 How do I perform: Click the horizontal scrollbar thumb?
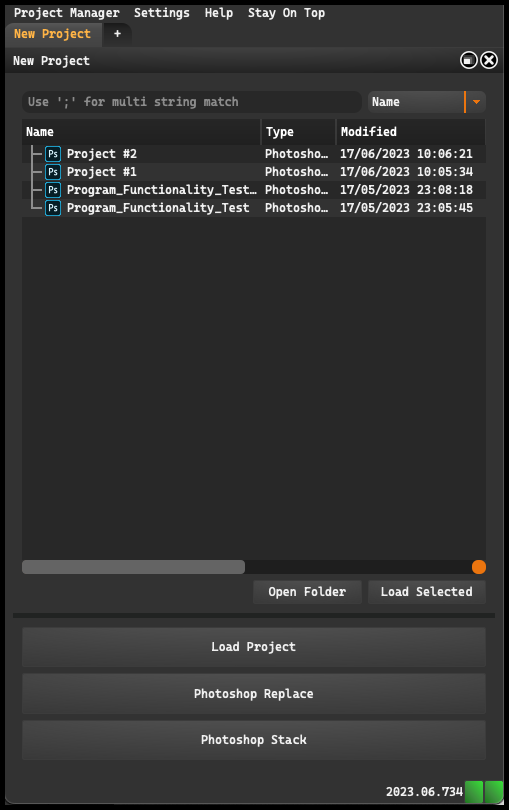click(133, 567)
